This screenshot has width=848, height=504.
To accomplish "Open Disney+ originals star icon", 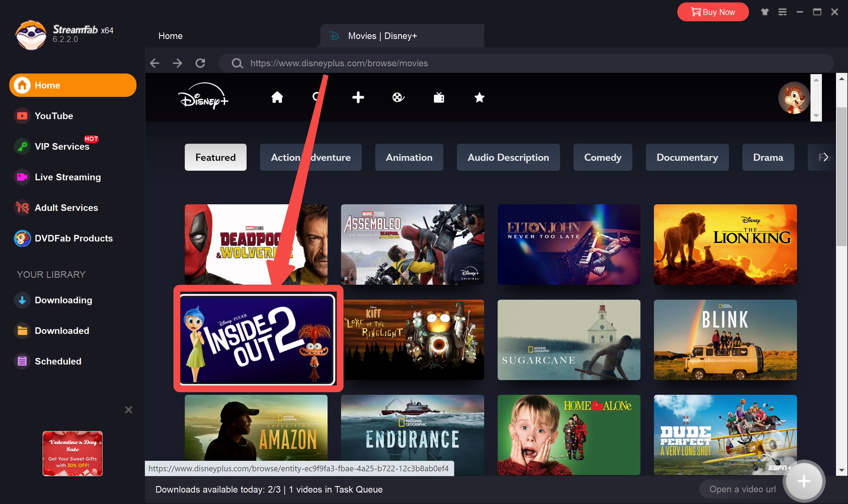I will 479,97.
